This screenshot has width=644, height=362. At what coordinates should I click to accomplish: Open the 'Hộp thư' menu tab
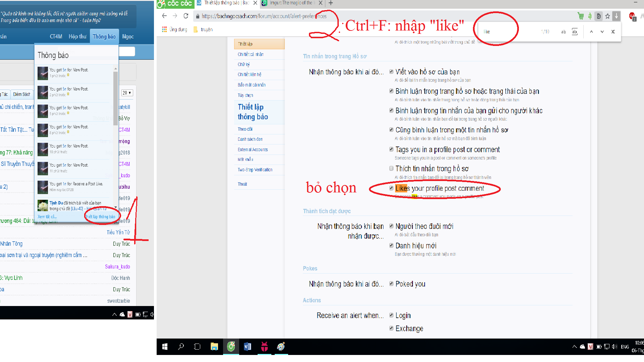coord(77,37)
